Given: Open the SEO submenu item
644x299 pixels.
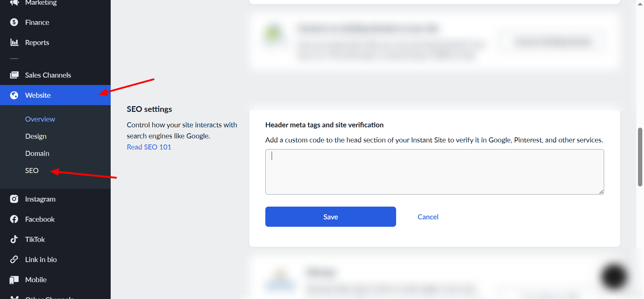Looking at the screenshot, I should (x=32, y=171).
